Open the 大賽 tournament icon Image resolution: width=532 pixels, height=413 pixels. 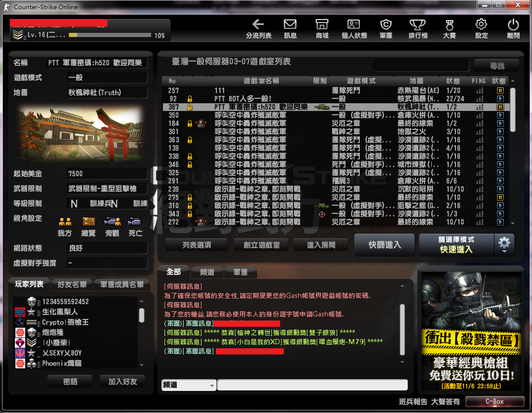pos(450,28)
